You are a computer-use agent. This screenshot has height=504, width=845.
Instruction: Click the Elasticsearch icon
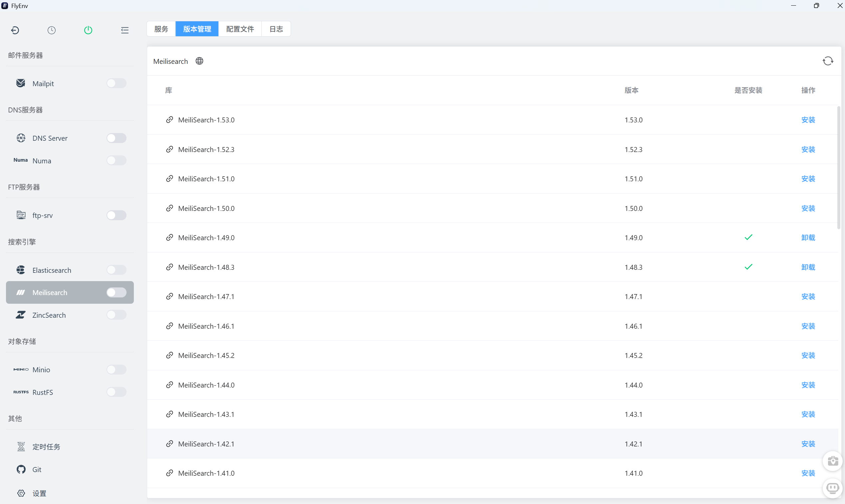click(21, 270)
